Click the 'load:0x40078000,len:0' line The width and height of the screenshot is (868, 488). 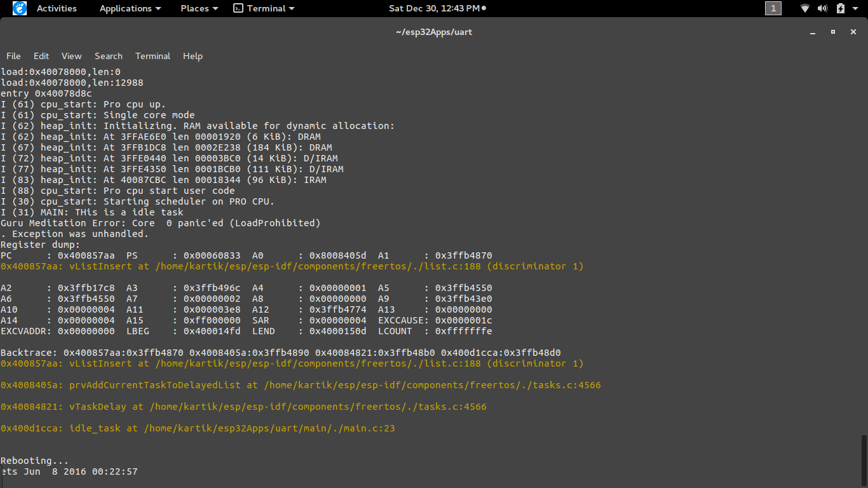click(60, 72)
